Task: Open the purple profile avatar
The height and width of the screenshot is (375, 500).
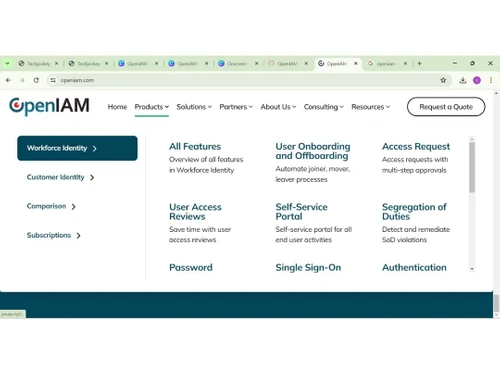Action: [477, 80]
